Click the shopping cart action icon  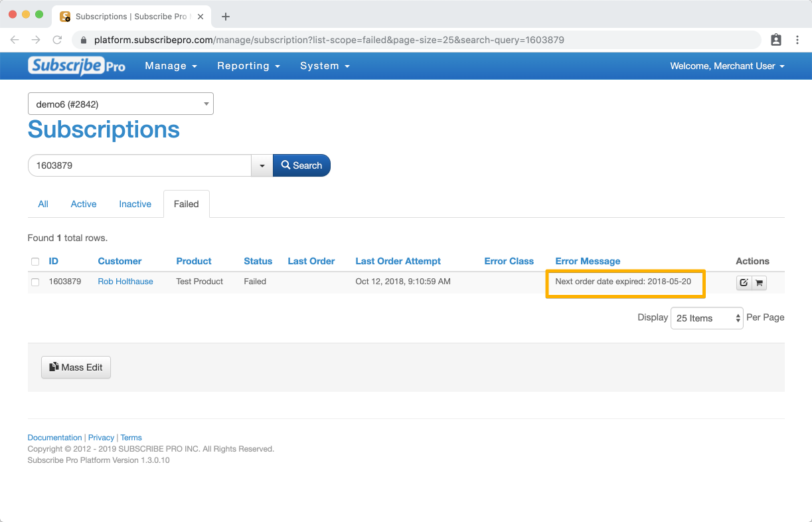(x=759, y=283)
